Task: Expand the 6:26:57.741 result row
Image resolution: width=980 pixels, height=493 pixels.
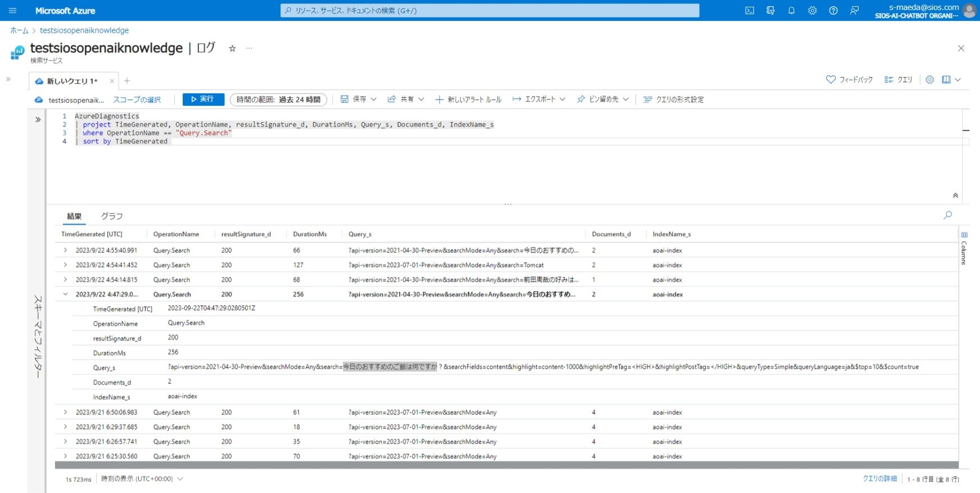Action: pyautogui.click(x=65, y=441)
